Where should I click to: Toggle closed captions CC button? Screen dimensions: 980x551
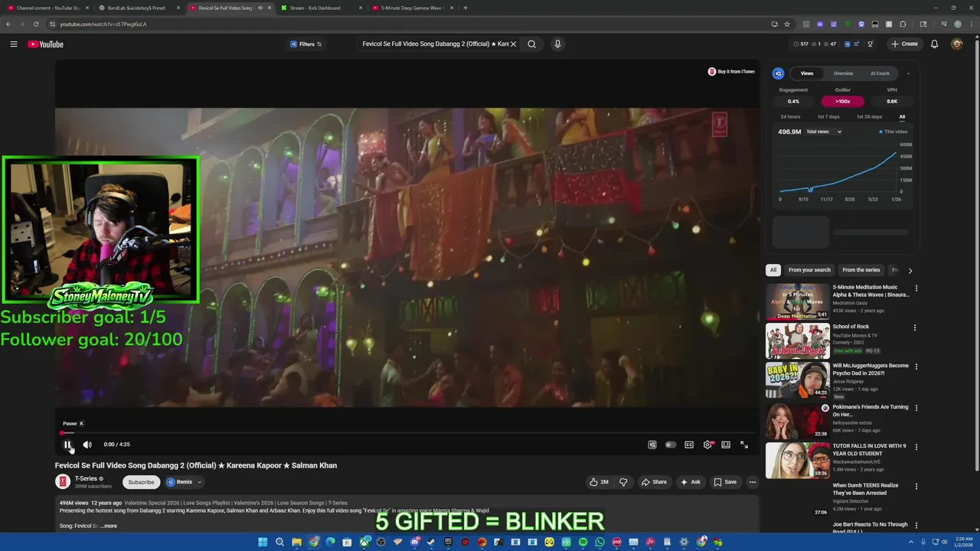(689, 445)
